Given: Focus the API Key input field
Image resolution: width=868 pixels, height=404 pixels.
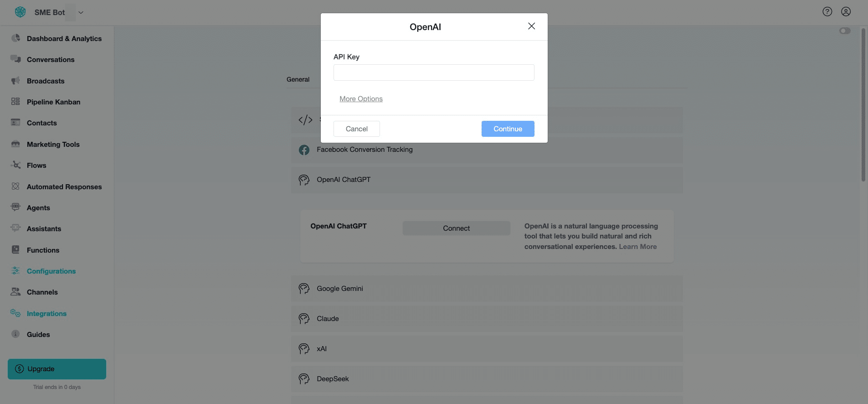Looking at the screenshot, I should (x=434, y=73).
